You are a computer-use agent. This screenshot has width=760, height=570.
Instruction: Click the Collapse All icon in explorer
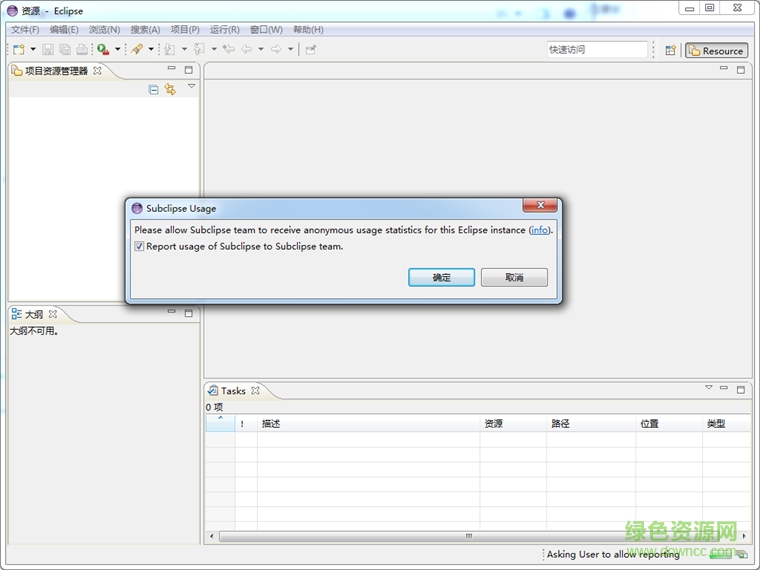(153, 90)
